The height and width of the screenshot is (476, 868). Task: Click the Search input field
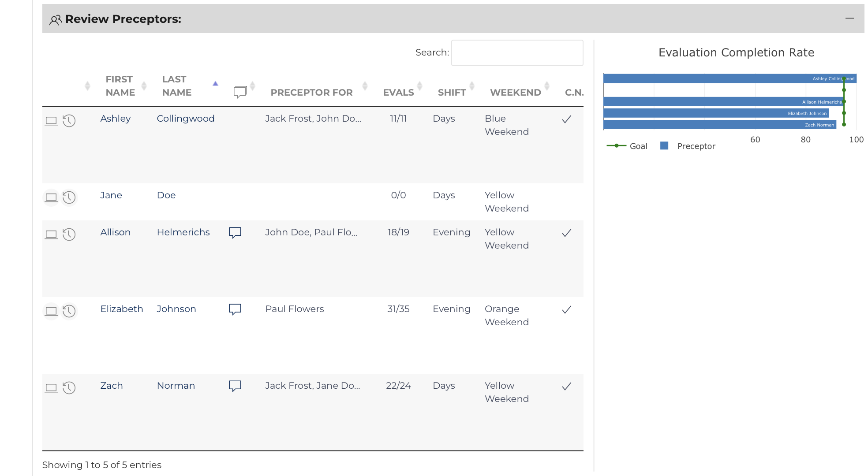[x=517, y=53]
